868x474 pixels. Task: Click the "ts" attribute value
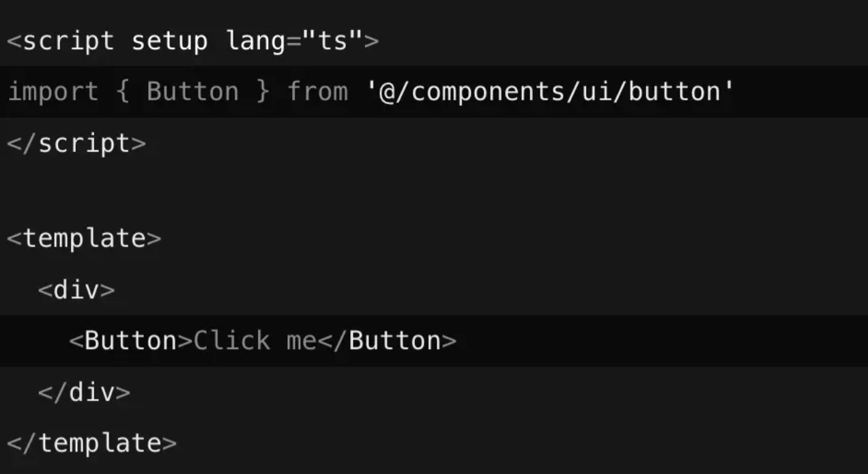(x=332, y=41)
